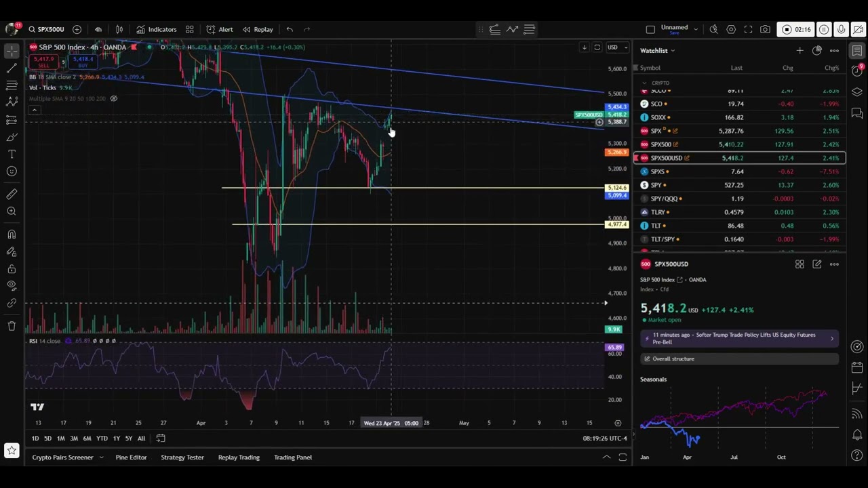Open the 4h interval selector

[98, 29]
